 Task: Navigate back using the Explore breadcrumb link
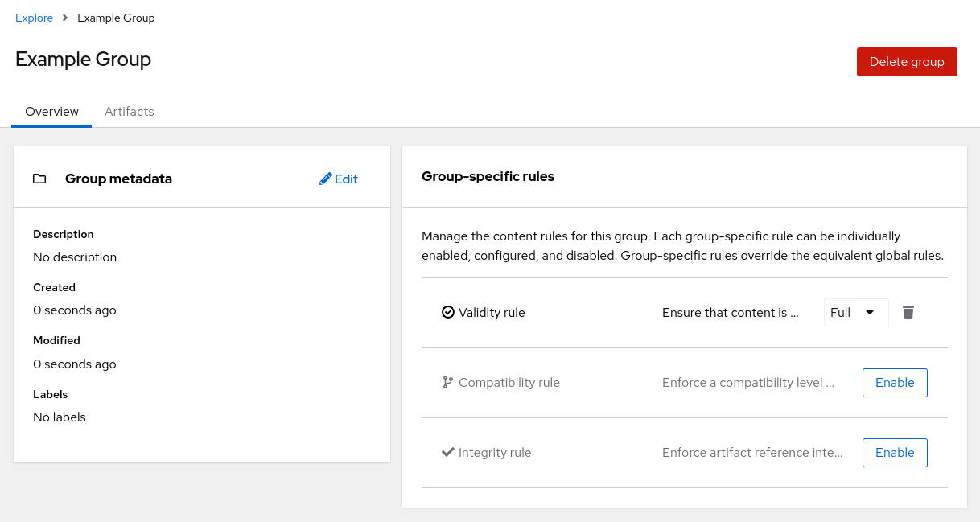tap(34, 17)
